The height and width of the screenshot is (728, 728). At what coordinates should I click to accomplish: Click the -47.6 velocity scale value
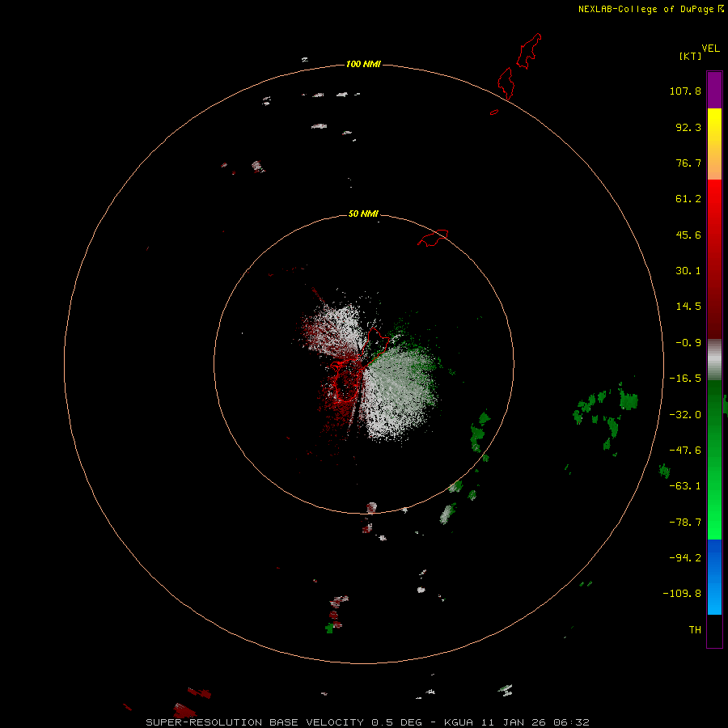tap(685, 451)
